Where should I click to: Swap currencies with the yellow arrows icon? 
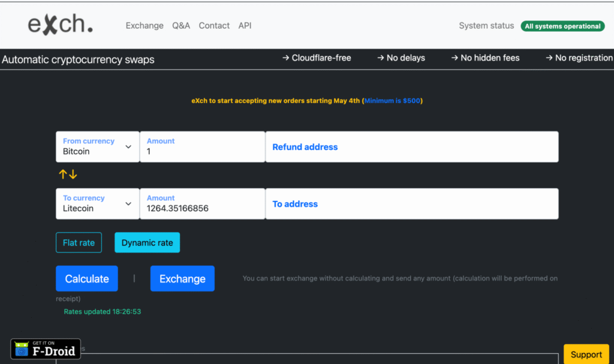(x=68, y=174)
